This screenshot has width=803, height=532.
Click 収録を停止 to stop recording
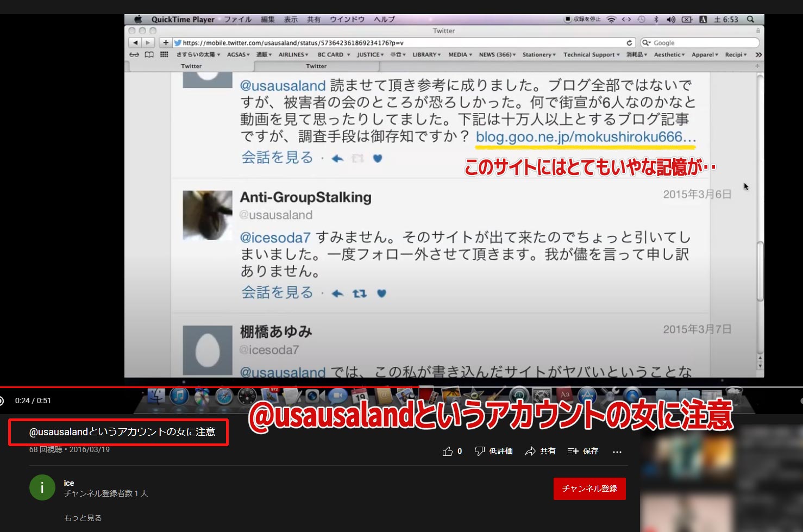tap(583, 19)
